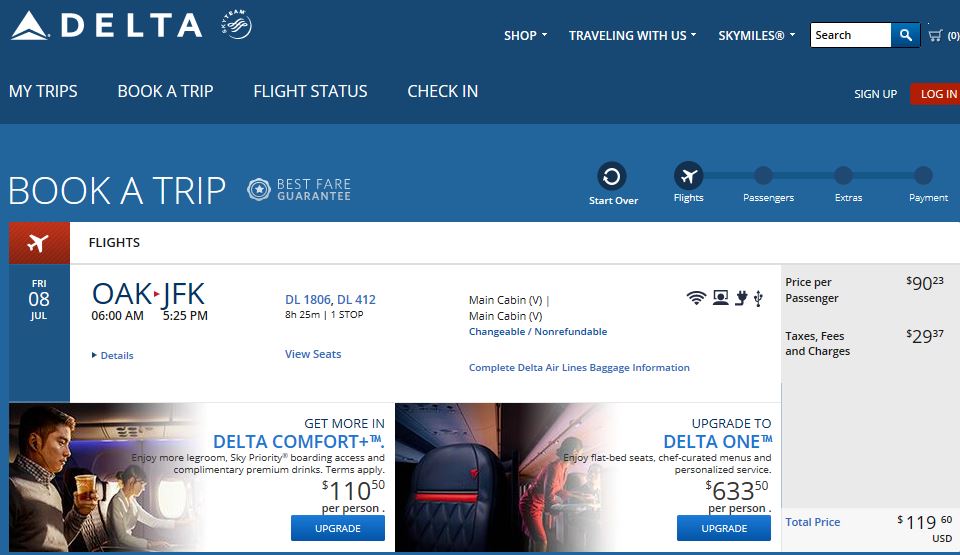
Task: Click into the Search input field
Action: pyautogui.click(x=850, y=35)
